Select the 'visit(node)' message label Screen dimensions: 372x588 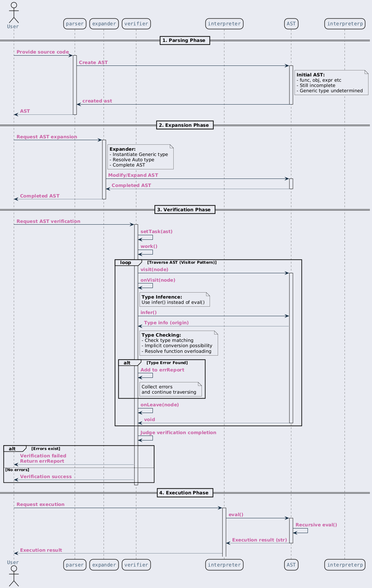[x=154, y=270]
